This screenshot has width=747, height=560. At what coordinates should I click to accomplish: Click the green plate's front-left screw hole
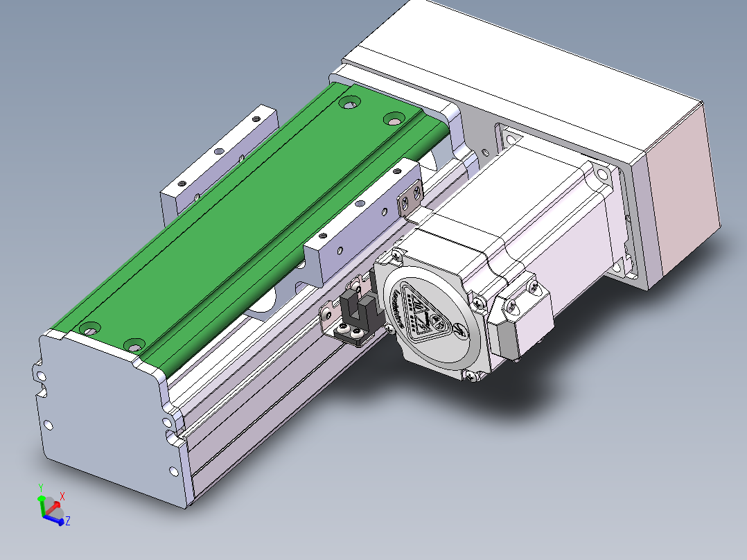click(88, 328)
